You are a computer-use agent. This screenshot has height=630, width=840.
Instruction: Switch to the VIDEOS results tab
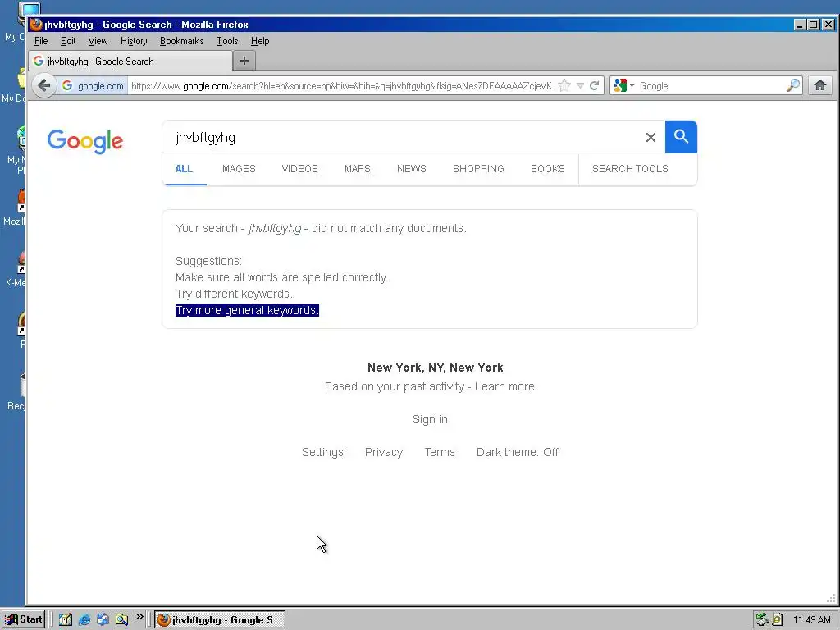click(x=299, y=169)
